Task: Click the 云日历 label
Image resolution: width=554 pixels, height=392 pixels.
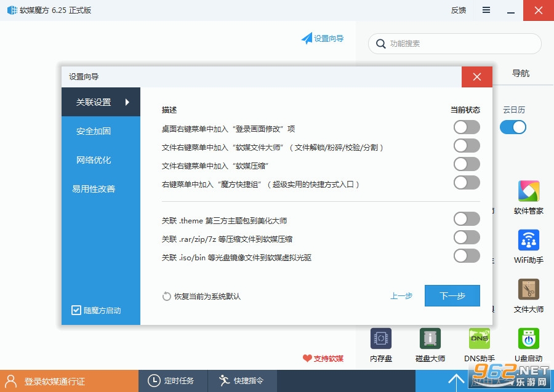Action: coord(514,110)
